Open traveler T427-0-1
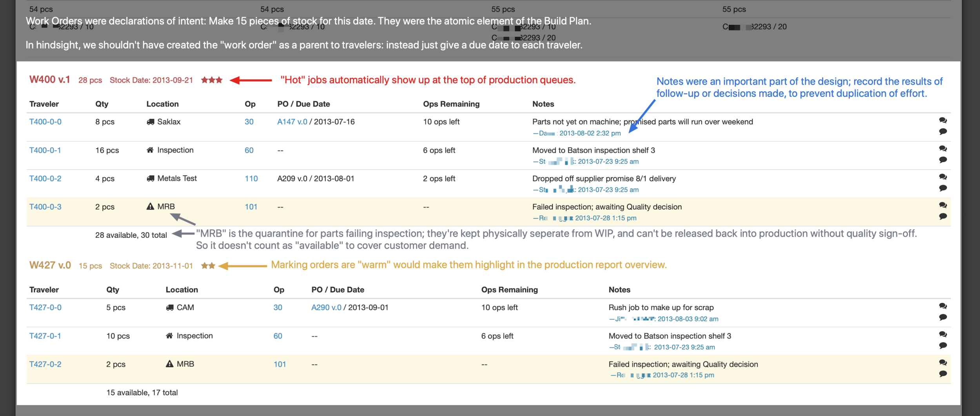The height and width of the screenshot is (416, 980). [45, 336]
